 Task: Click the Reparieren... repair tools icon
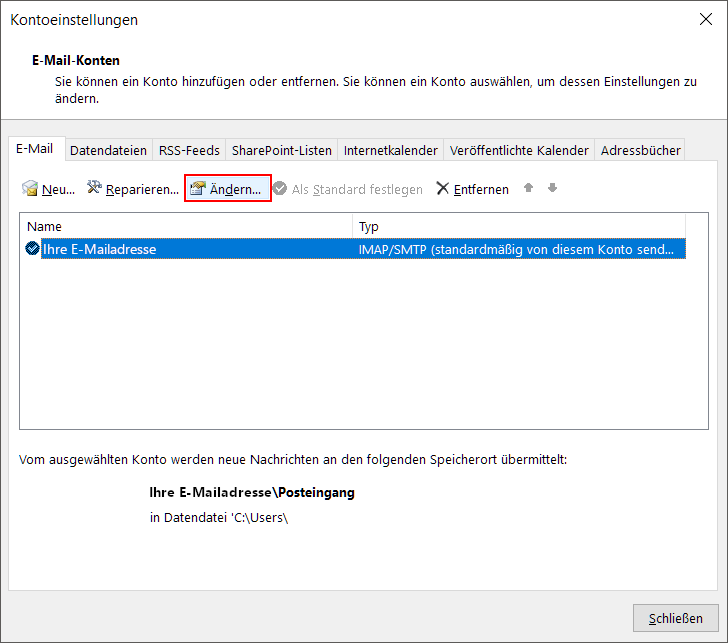[x=95, y=188]
